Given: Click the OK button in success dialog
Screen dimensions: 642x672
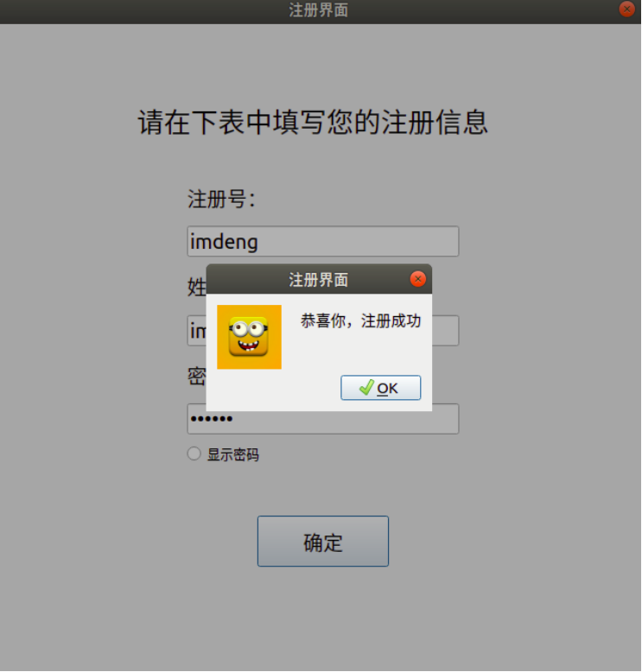Looking at the screenshot, I should click(x=380, y=388).
